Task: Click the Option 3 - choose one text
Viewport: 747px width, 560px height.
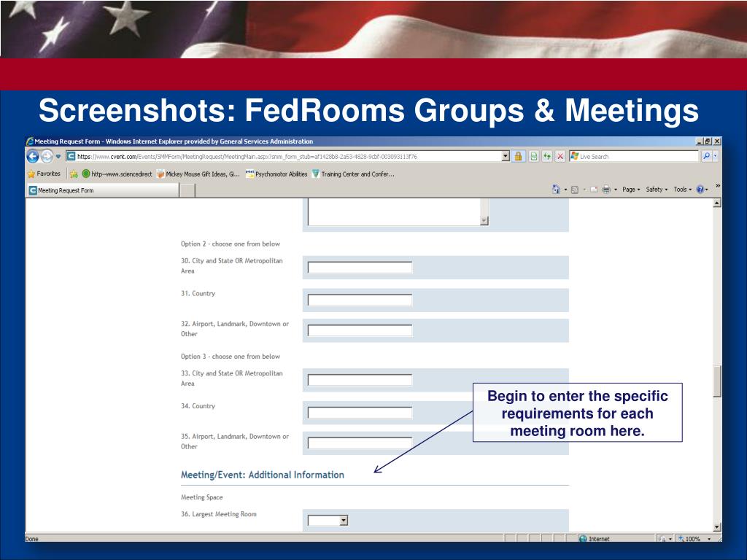Action: pos(230,356)
